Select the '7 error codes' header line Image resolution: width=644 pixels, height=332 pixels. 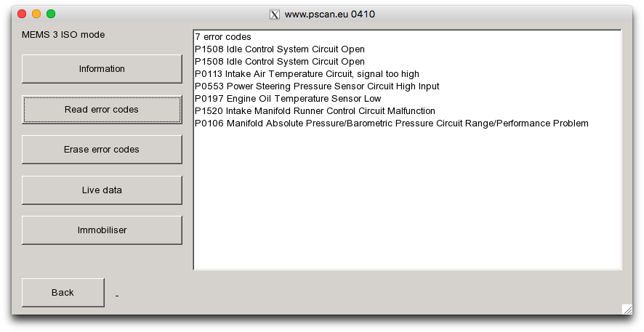pos(223,37)
